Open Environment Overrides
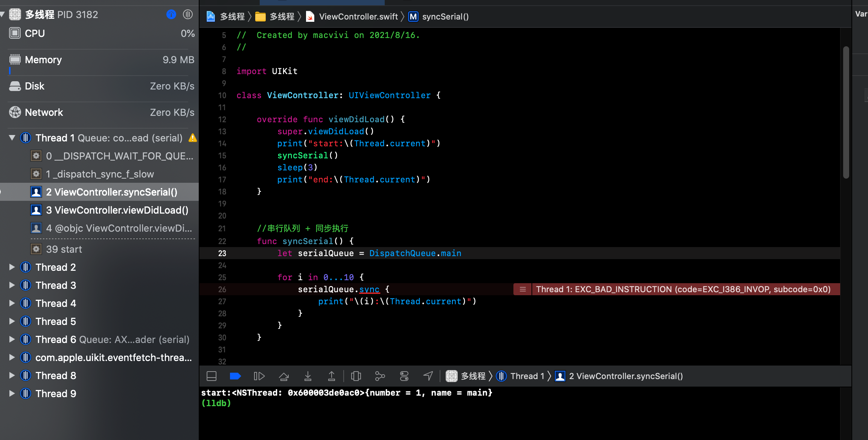Image resolution: width=868 pixels, height=440 pixels. tap(404, 376)
